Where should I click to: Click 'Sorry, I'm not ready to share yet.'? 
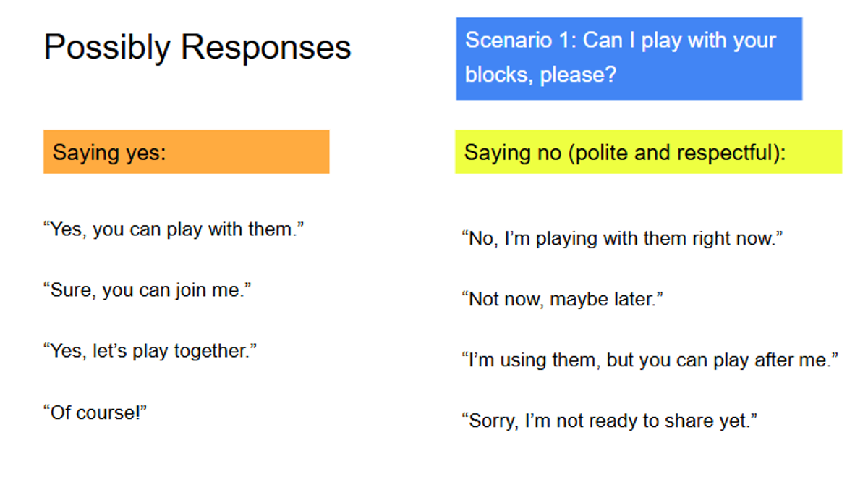610,421
